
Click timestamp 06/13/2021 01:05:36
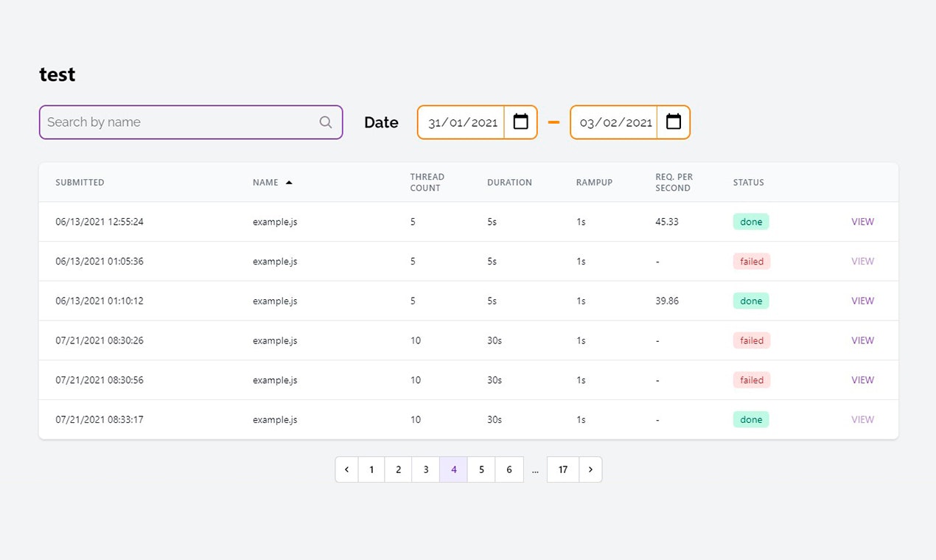[99, 262]
